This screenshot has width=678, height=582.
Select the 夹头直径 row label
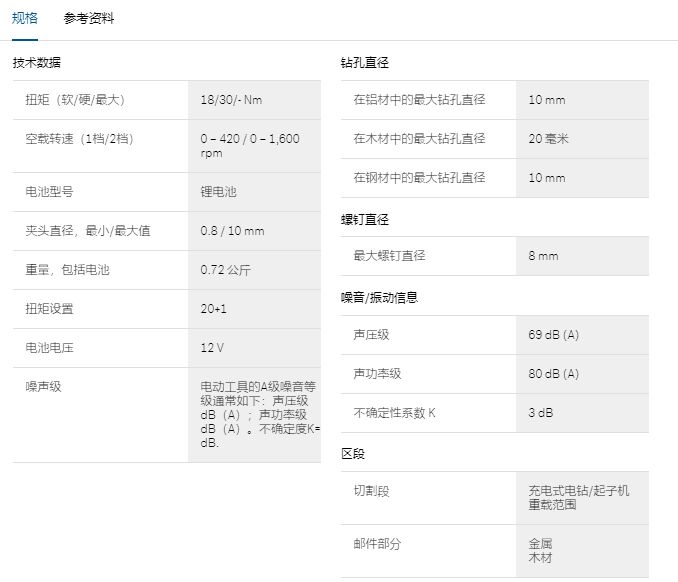[x=88, y=230]
